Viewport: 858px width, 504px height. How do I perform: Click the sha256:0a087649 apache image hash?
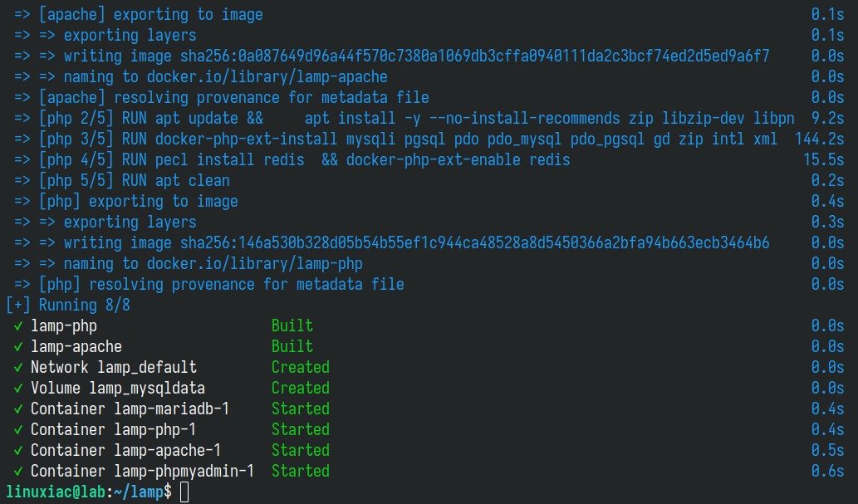(474, 56)
